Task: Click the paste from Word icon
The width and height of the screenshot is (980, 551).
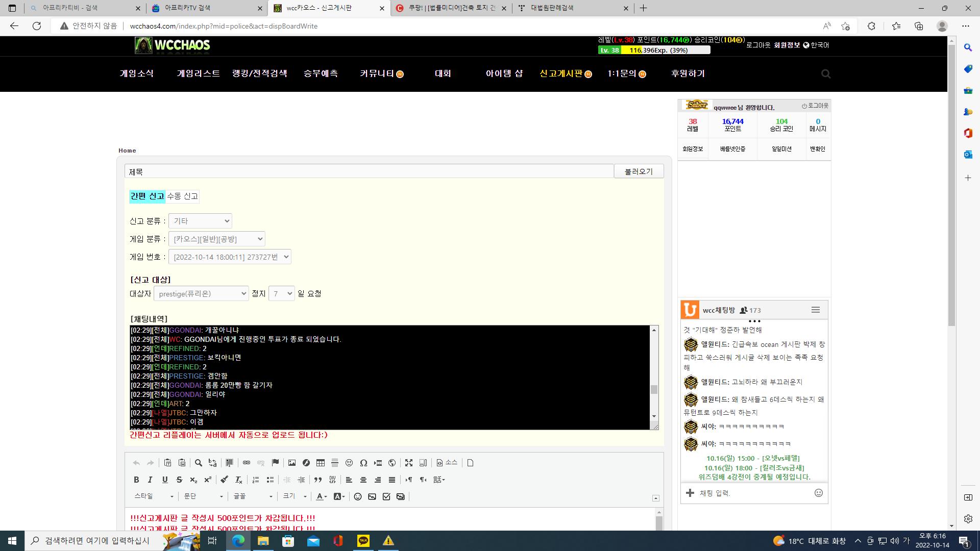Action: 182,463
